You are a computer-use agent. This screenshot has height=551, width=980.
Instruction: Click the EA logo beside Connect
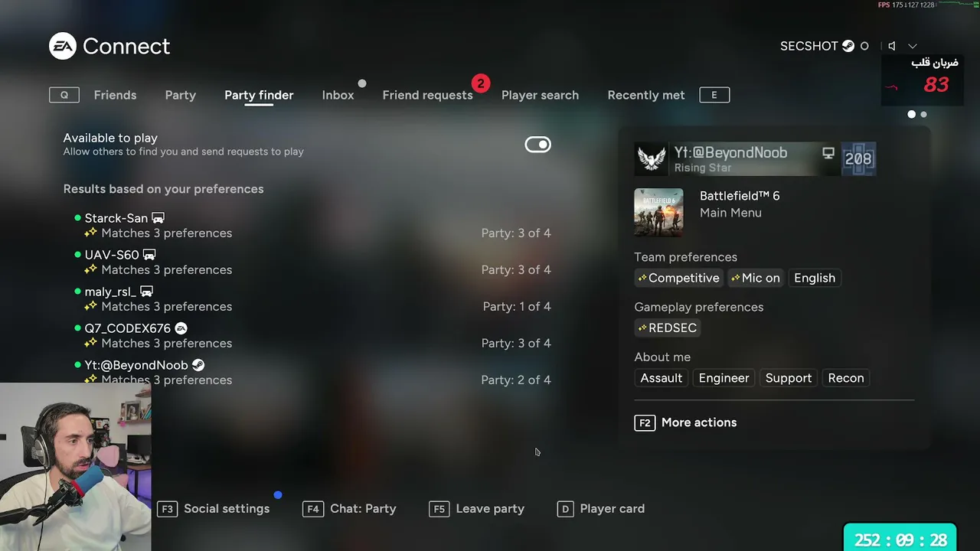(x=63, y=46)
